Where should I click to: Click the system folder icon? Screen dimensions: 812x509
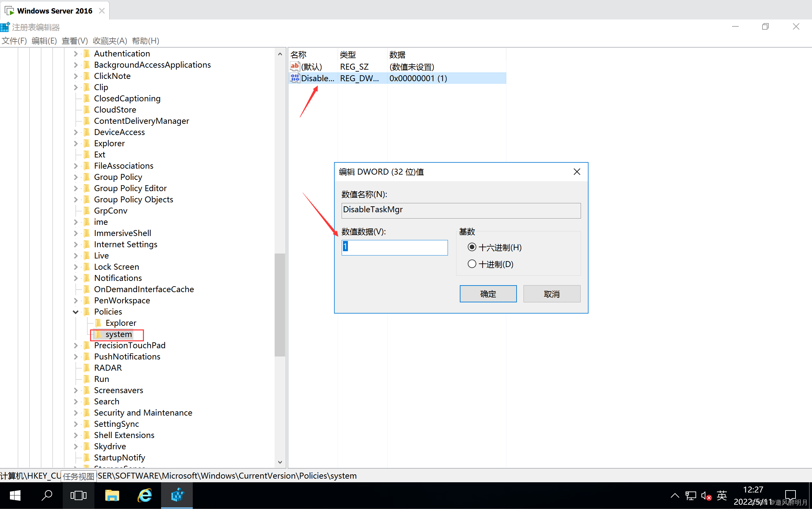point(98,334)
